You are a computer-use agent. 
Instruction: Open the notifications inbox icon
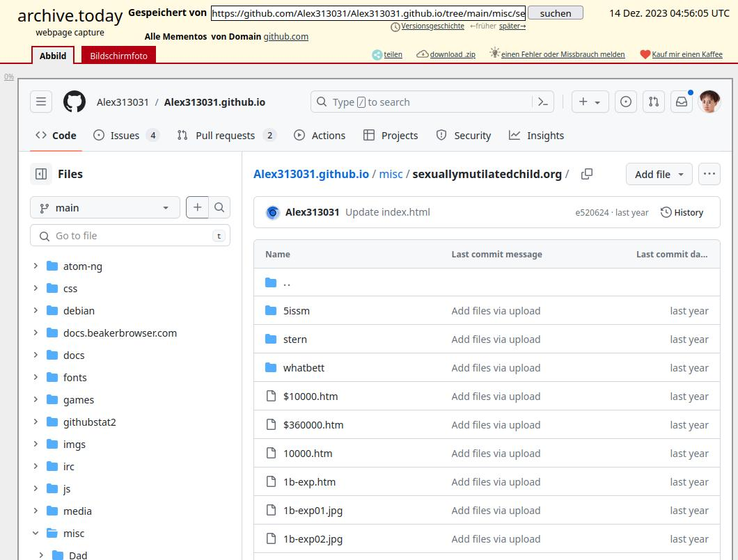[681, 102]
